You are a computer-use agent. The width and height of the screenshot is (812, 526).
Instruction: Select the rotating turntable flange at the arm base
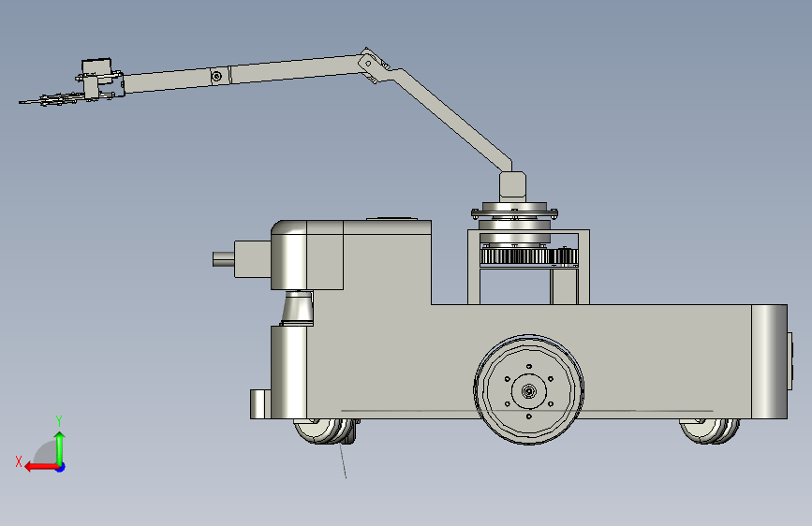514,212
